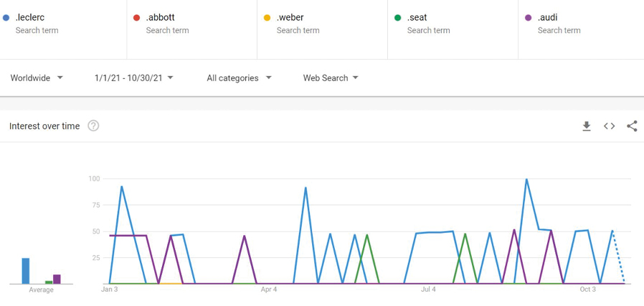Image resolution: width=644 pixels, height=306 pixels.
Task: Open the Web Search type dropdown
Action: tap(331, 78)
